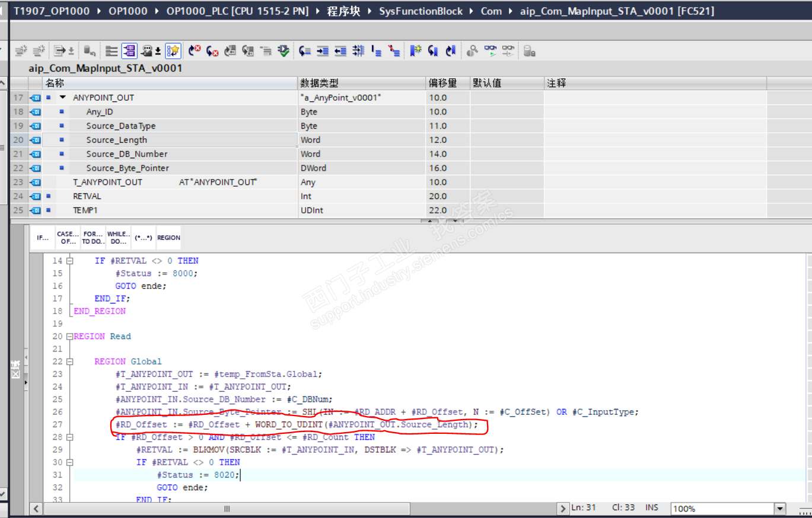Viewport: 812px width, 518px height.
Task: Collapse the IF block at code line 14
Action: tap(69, 261)
